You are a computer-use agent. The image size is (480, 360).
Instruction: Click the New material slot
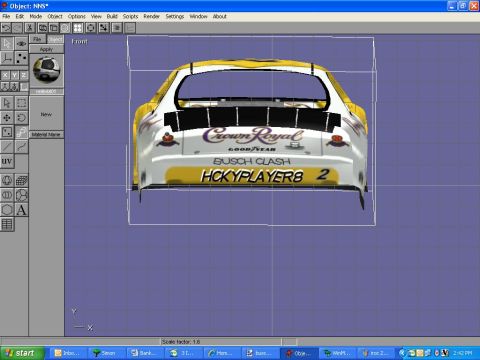(46, 114)
